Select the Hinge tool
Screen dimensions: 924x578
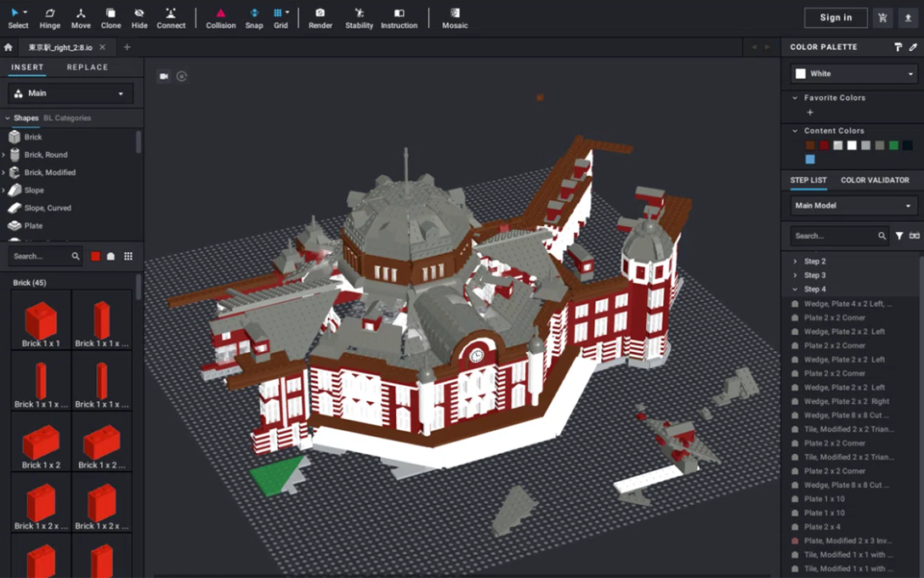pyautogui.click(x=50, y=18)
